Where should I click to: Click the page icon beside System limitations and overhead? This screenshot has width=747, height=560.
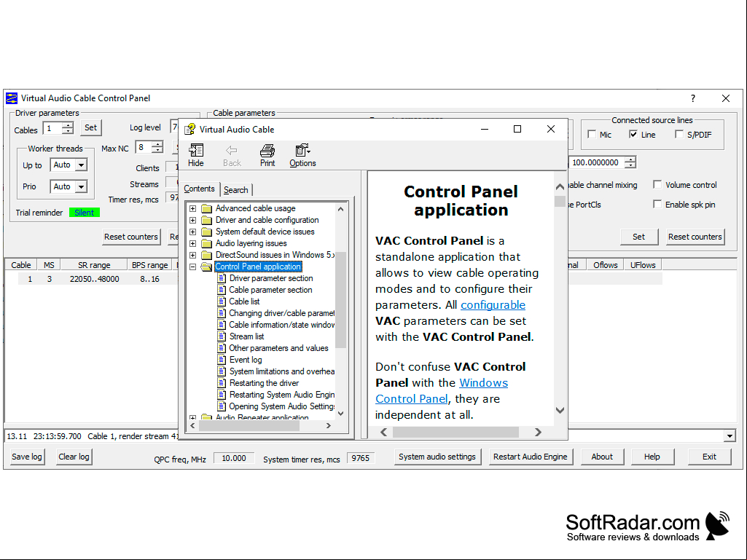pyautogui.click(x=222, y=371)
